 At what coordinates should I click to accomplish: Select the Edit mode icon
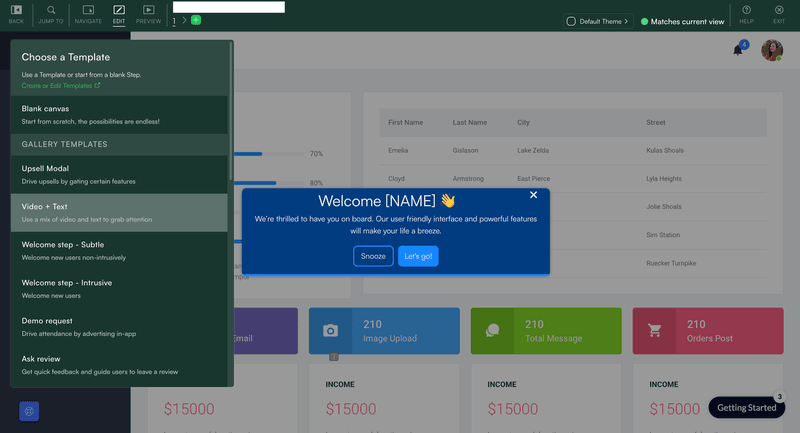(x=119, y=11)
